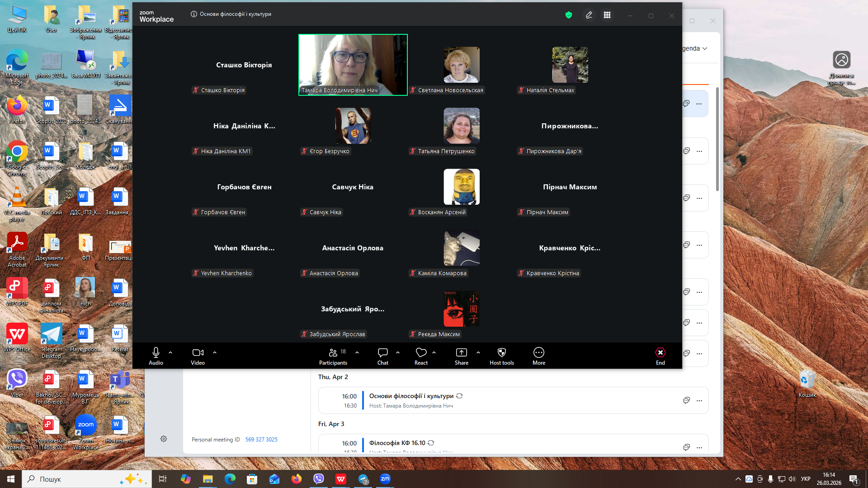Image resolution: width=868 pixels, height=488 pixels.
Task: Open Telegram from the Windows taskbar
Action: pyautogui.click(x=363, y=479)
